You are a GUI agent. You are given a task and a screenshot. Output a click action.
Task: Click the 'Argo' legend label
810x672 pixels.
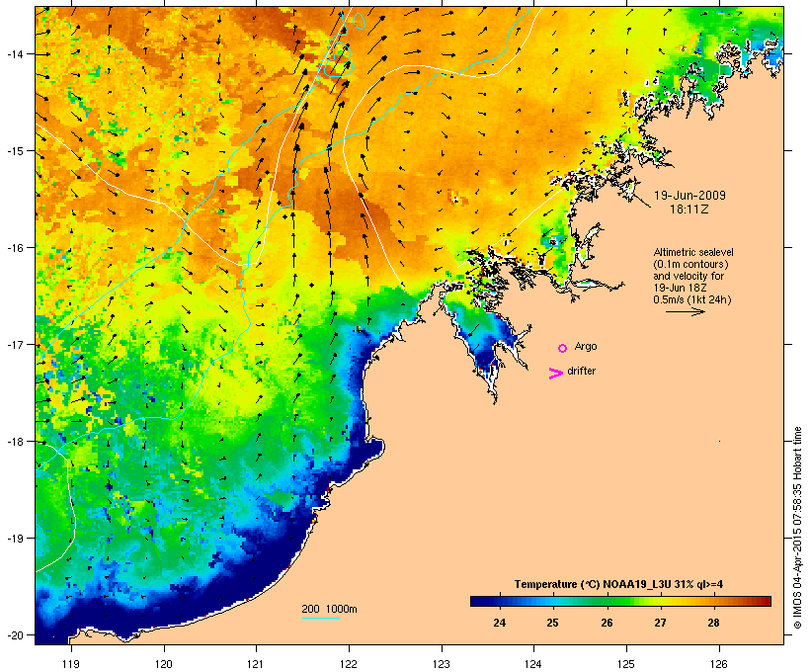point(586,346)
